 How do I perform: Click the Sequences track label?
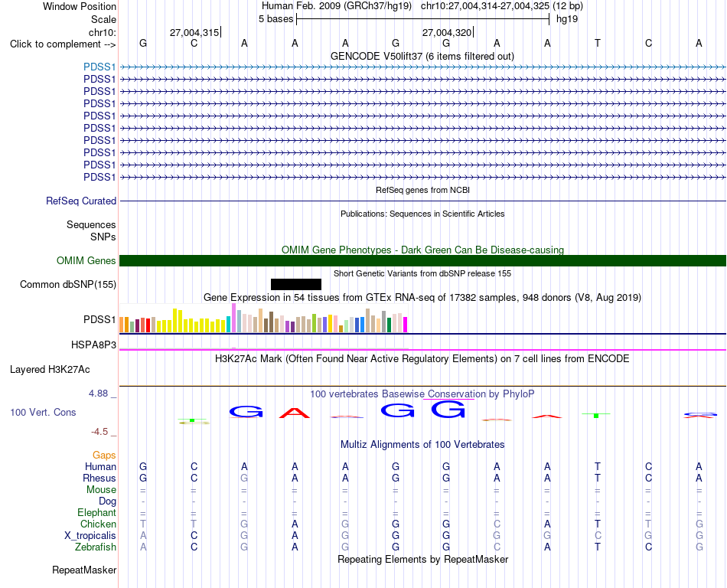[x=91, y=225]
